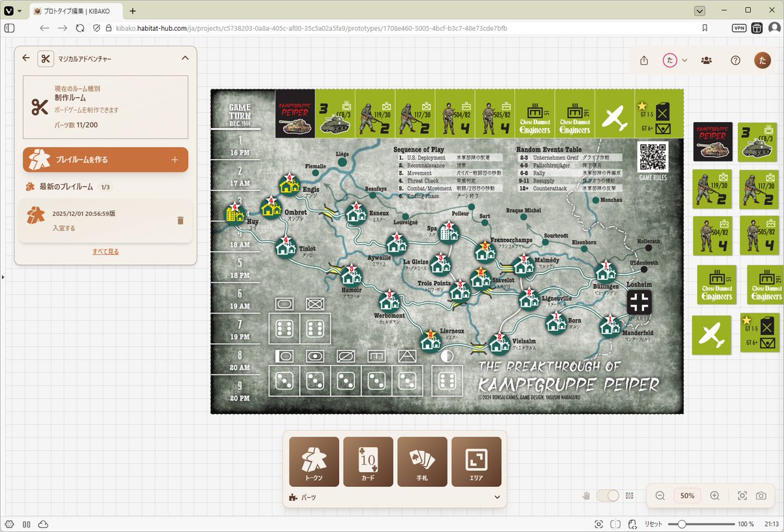Open the すべて見る link
Viewport: 784px width, 532px height.
[105, 251]
